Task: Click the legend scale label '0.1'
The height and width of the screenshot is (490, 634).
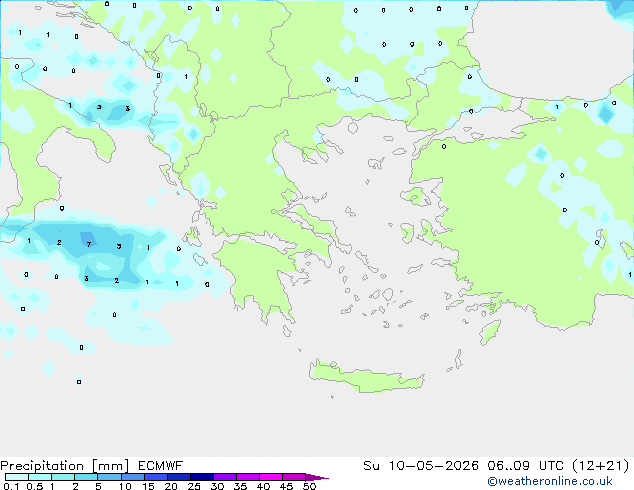Action: pos(11,486)
